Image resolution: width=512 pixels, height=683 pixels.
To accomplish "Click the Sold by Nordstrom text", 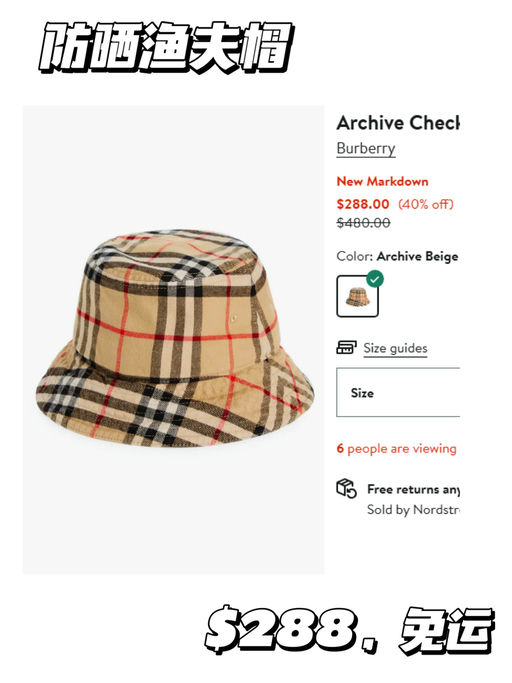I will click(414, 509).
